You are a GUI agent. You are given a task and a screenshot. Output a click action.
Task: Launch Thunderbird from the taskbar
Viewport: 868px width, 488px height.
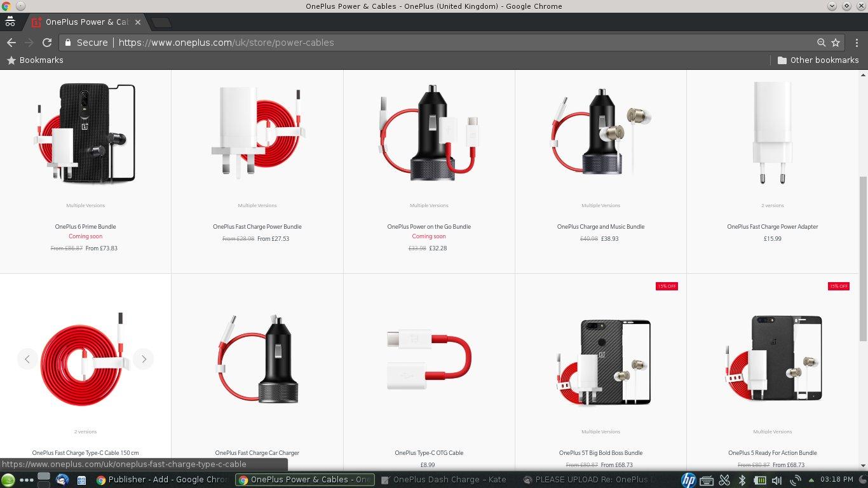pos(62,480)
